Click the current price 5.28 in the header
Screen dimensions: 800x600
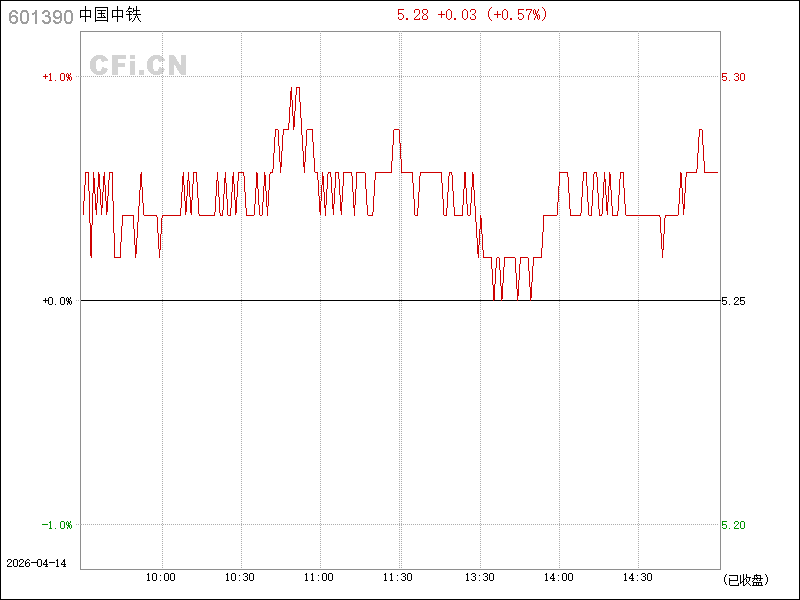tap(413, 15)
